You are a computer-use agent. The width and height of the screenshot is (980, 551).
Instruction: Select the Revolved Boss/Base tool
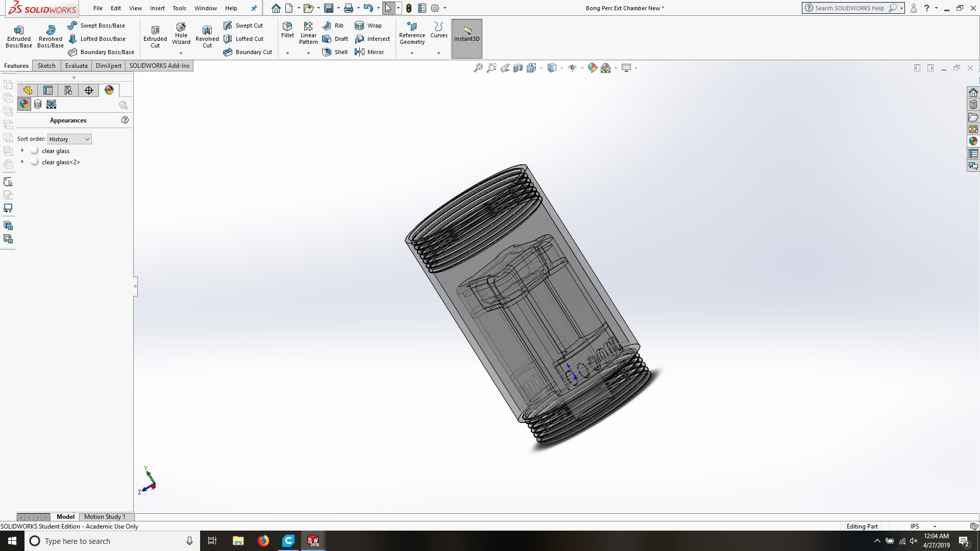[51, 36]
